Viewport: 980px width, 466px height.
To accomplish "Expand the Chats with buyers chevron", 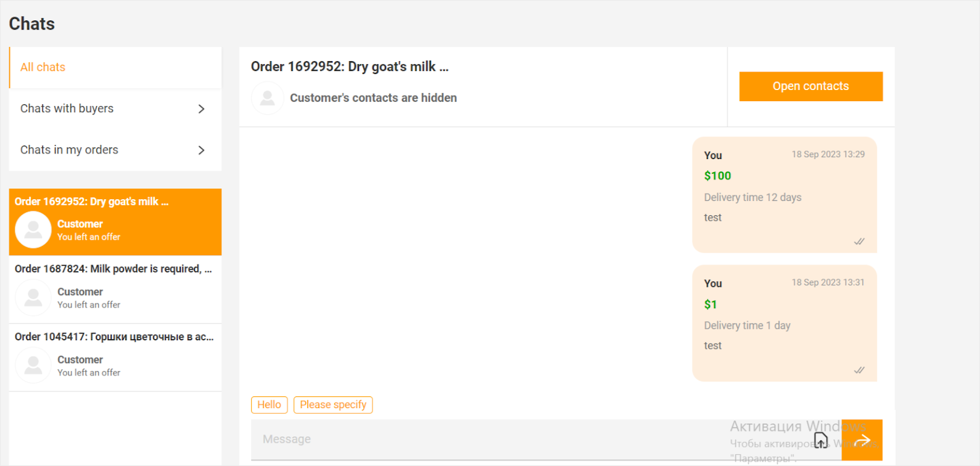I will coord(201,109).
